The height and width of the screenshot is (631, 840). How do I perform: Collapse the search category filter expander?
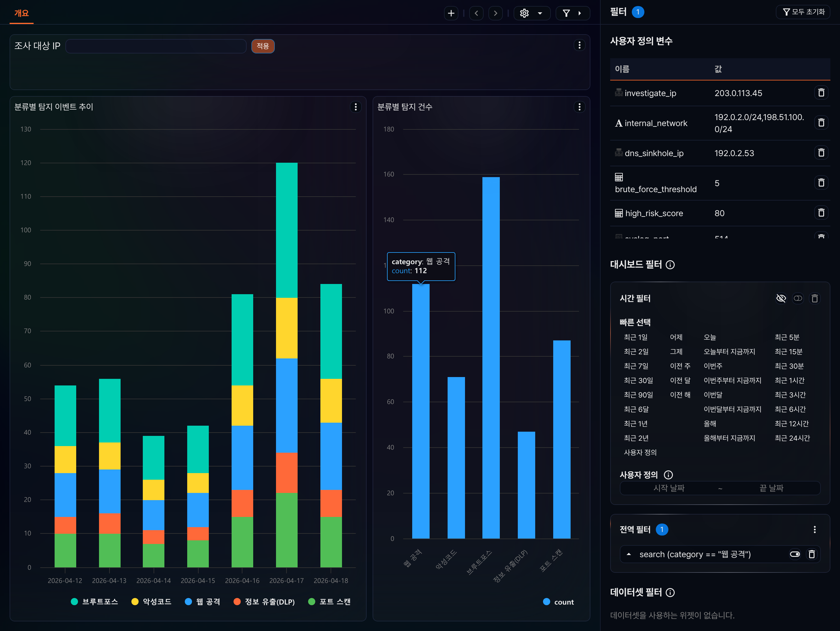(629, 554)
